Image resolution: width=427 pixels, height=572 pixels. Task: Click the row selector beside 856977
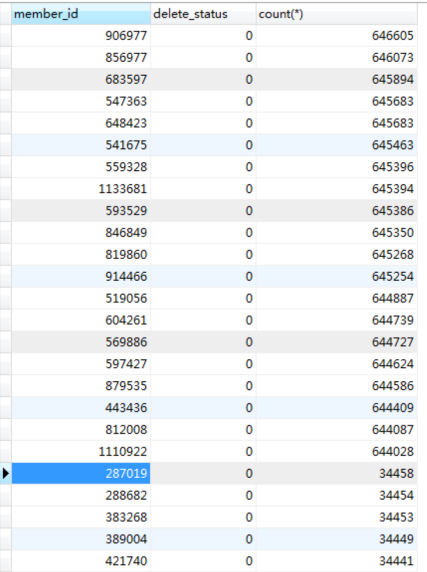click(5, 58)
